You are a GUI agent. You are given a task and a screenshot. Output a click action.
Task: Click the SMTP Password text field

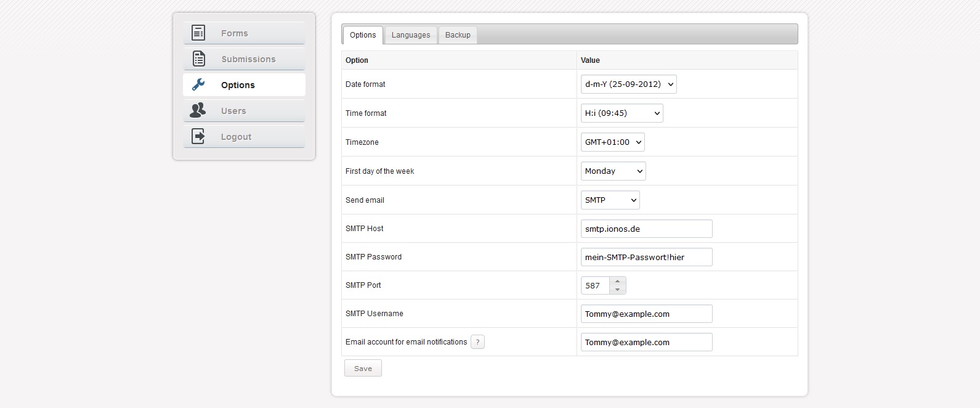coord(646,257)
